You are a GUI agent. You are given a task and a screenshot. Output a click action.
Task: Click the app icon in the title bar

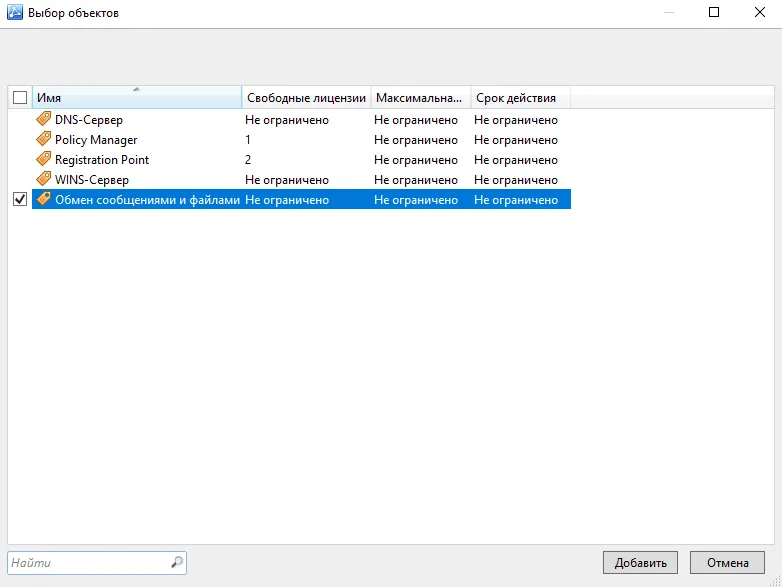click(14, 12)
